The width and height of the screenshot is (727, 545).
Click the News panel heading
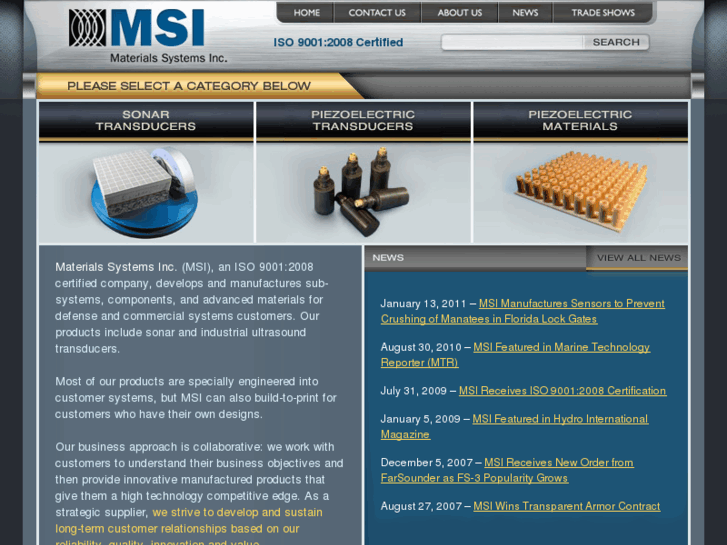[x=388, y=258]
